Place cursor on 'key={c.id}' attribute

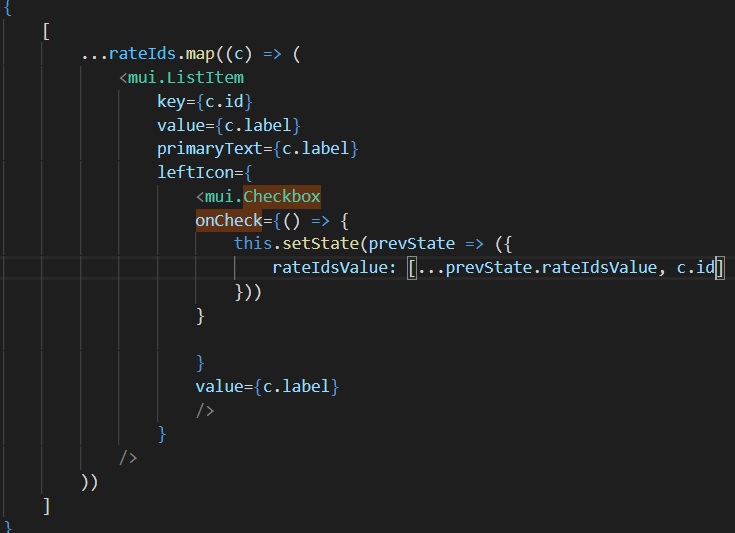pyautogui.click(x=205, y=102)
